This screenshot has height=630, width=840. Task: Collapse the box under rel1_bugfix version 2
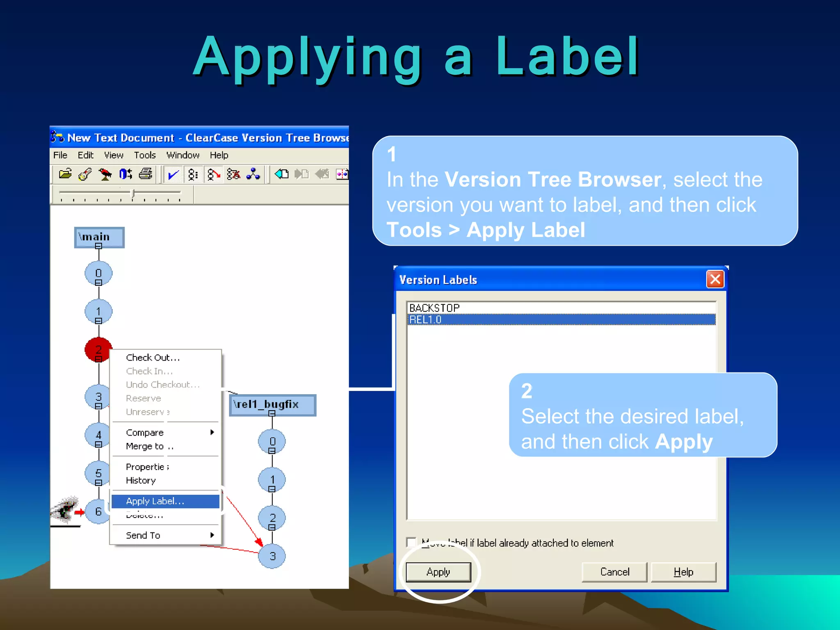272,527
